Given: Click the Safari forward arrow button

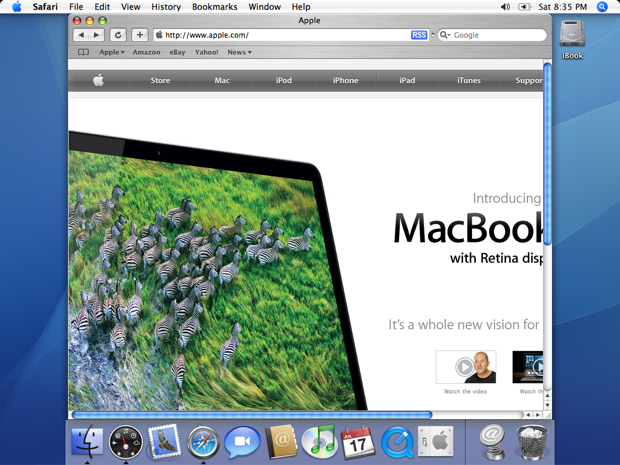Looking at the screenshot, I should coord(96,35).
